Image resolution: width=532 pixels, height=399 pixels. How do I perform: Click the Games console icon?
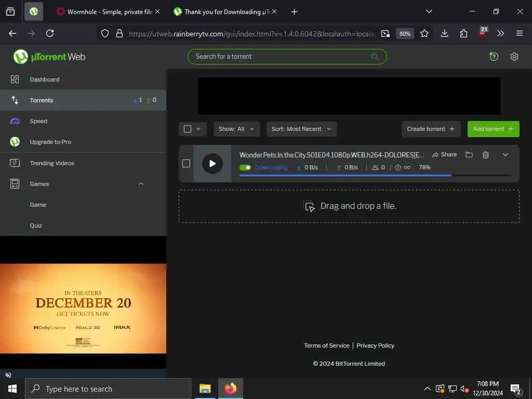pos(15,184)
